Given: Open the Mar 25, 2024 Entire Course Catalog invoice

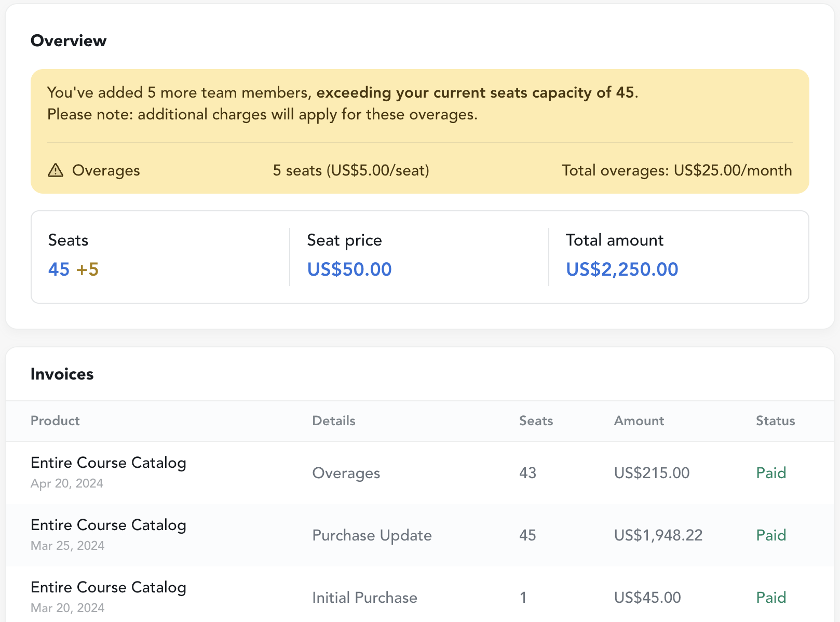Looking at the screenshot, I should coord(109,524).
